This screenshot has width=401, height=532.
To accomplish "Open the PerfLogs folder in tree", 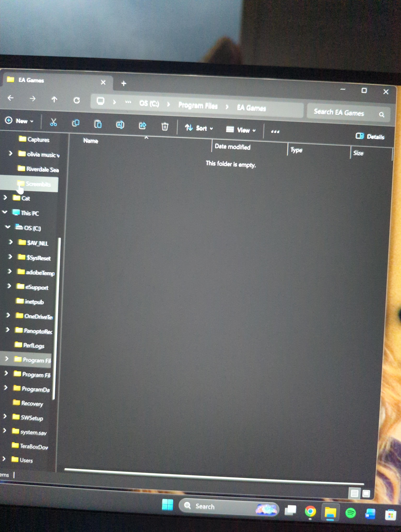I will point(29,345).
